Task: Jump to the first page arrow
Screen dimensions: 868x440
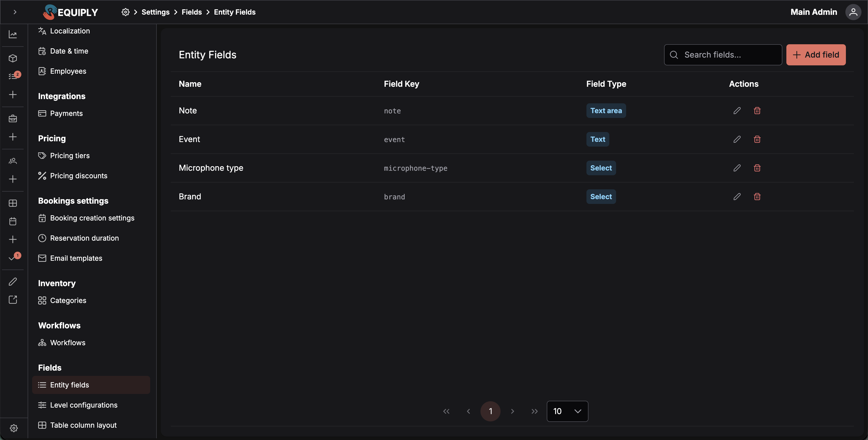Action: coord(447,411)
